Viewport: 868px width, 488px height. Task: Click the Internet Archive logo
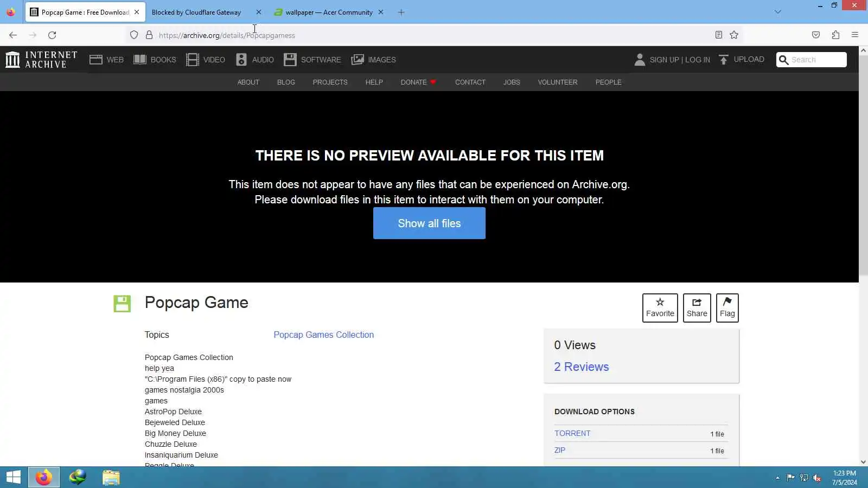click(x=41, y=60)
